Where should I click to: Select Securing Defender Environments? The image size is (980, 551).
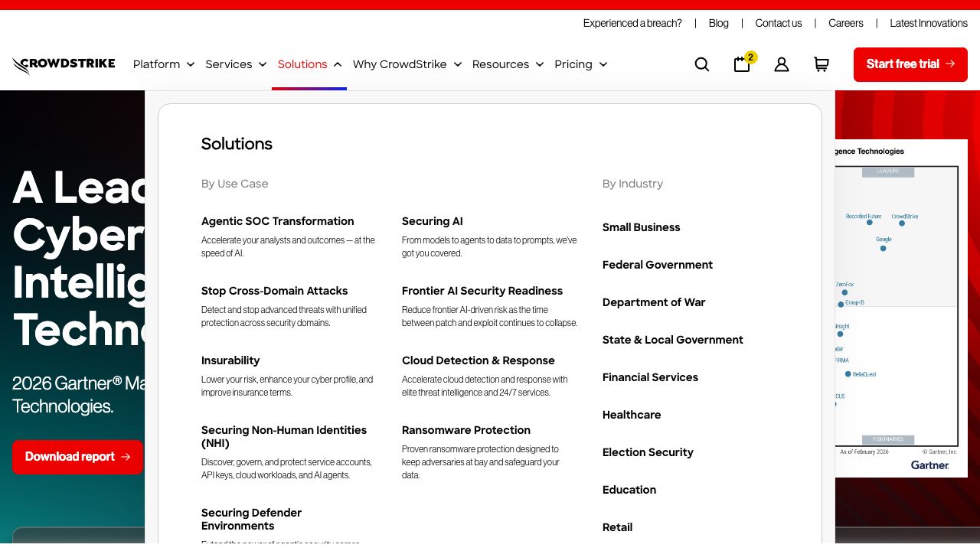pos(252,519)
